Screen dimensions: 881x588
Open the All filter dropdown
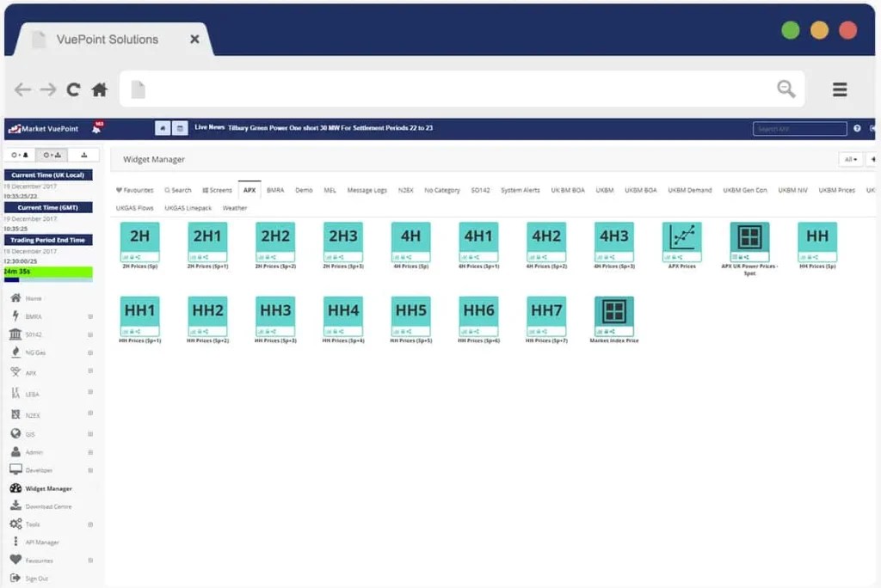tap(848, 159)
